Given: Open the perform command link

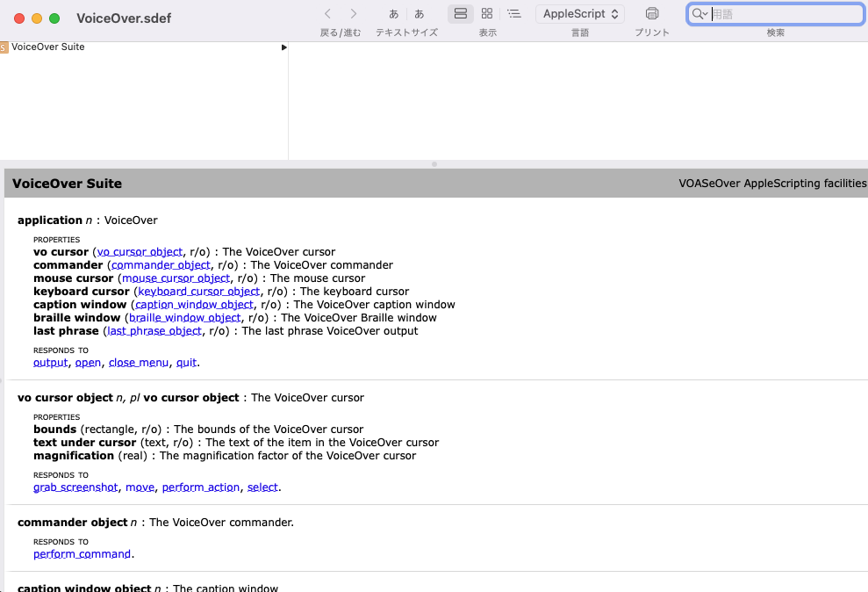Looking at the screenshot, I should click(82, 554).
